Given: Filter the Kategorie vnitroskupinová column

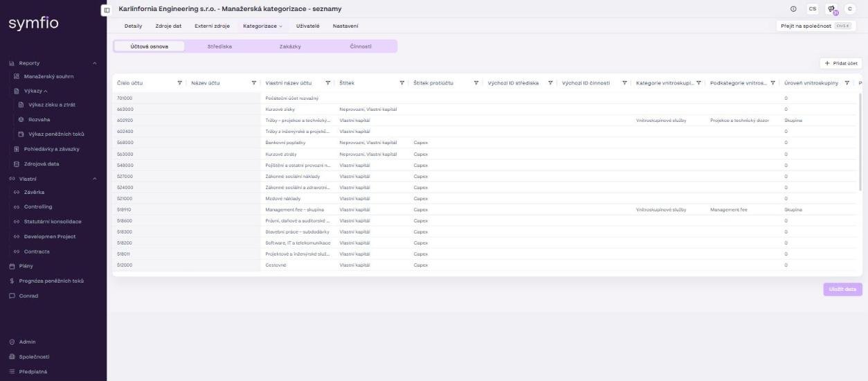Looking at the screenshot, I should click(x=698, y=83).
